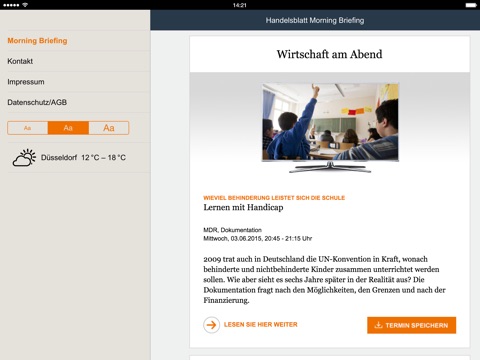Click the classroom TV thumbnail image
Screen dimensions: 480x360
coord(330,128)
